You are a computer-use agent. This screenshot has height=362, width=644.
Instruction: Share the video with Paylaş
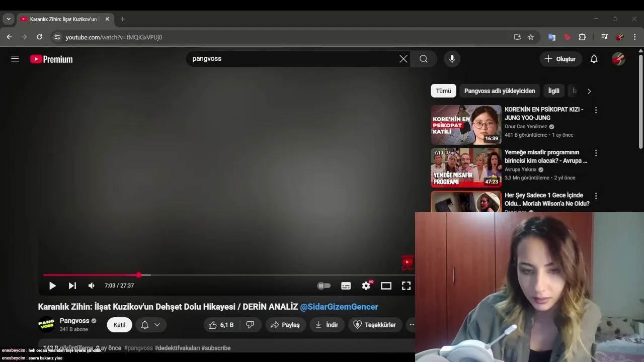[x=285, y=325]
